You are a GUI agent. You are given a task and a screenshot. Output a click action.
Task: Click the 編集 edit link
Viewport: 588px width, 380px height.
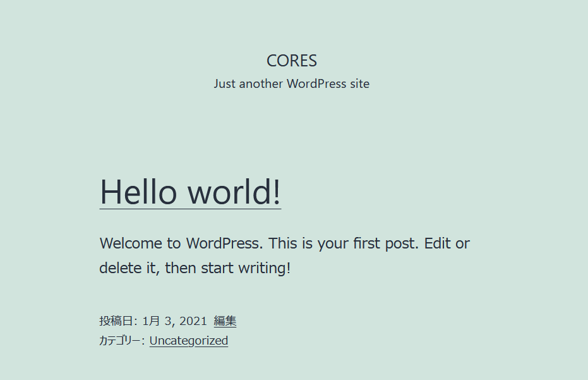(x=225, y=321)
